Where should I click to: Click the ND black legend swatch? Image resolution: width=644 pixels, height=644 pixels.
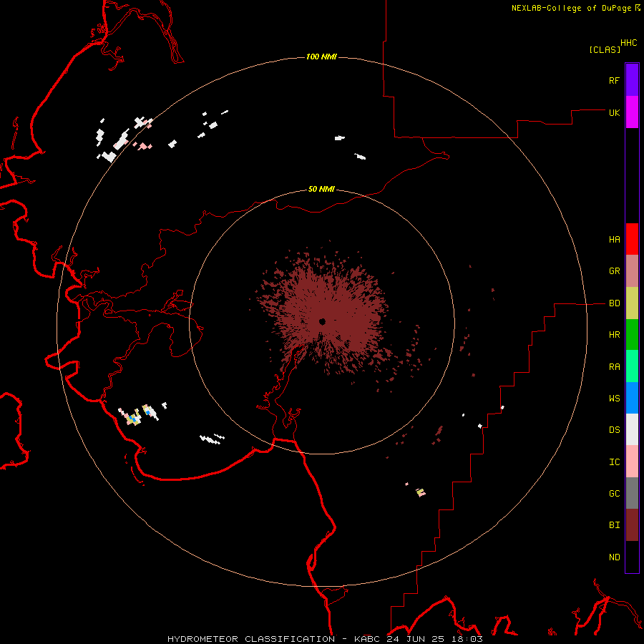pyautogui.click(x=632, y=557)
